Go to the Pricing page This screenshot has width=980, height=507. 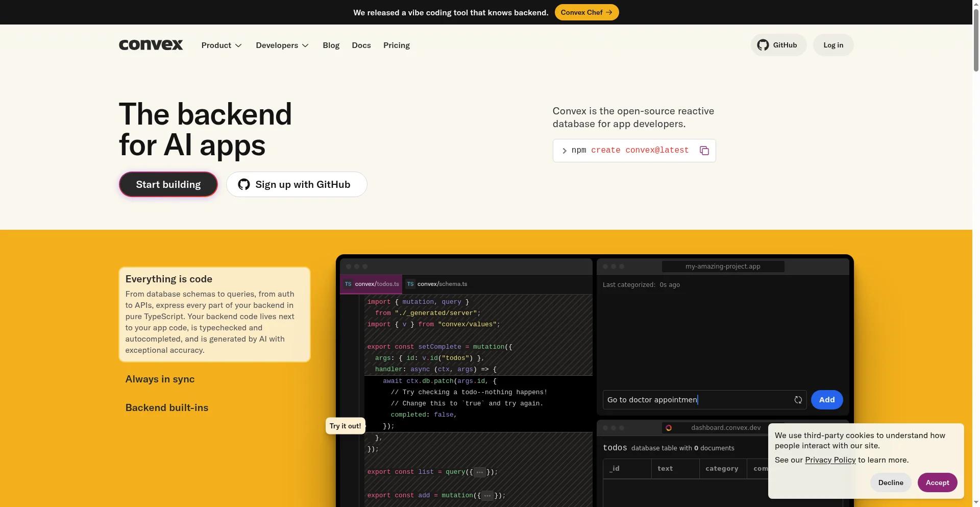click(x=397, y=45)
